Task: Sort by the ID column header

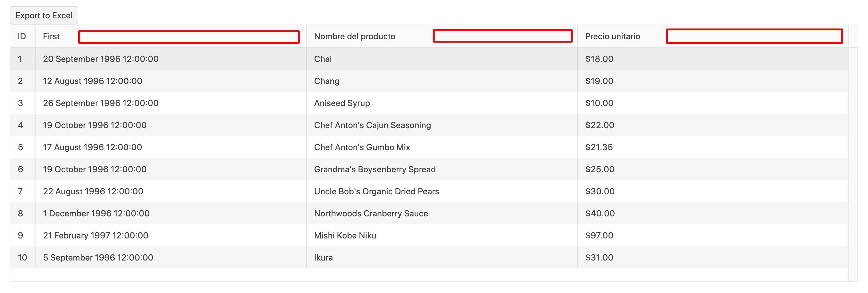Action: (22, 36)
